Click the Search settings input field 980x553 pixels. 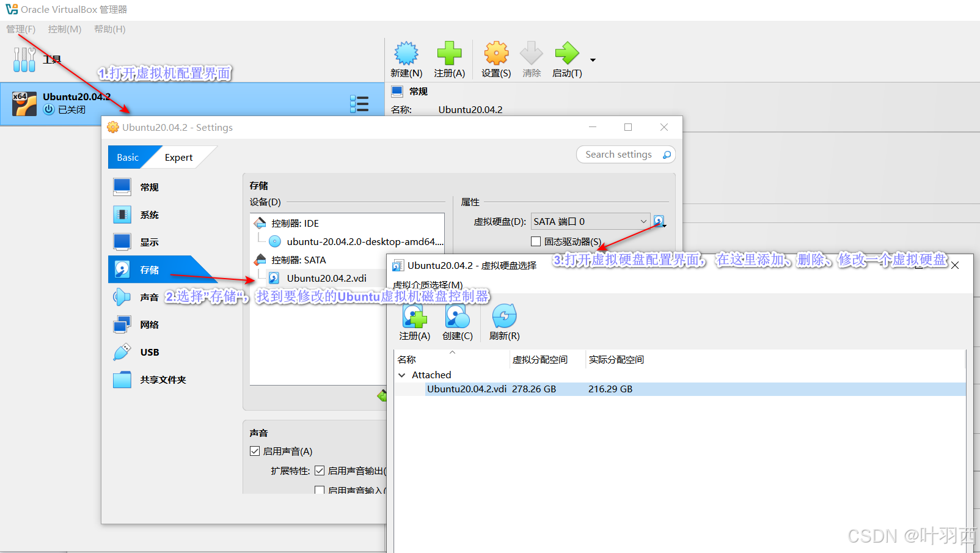(x=618, y=155)
